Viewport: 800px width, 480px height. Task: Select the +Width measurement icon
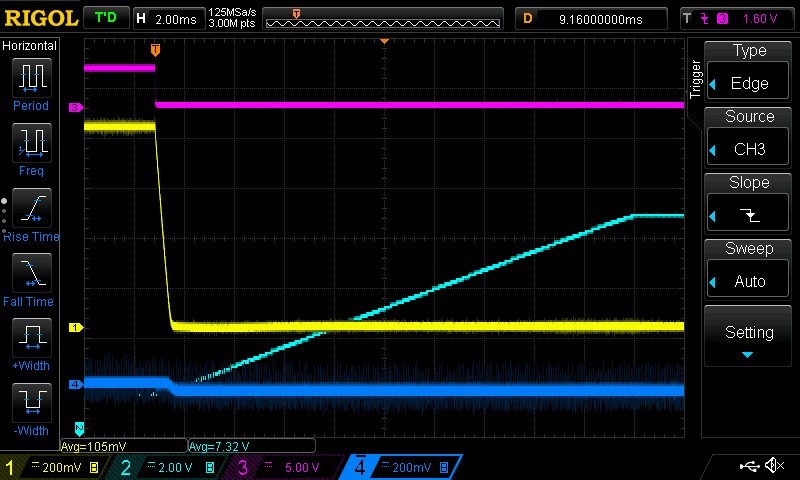click(x=32, y=338)
